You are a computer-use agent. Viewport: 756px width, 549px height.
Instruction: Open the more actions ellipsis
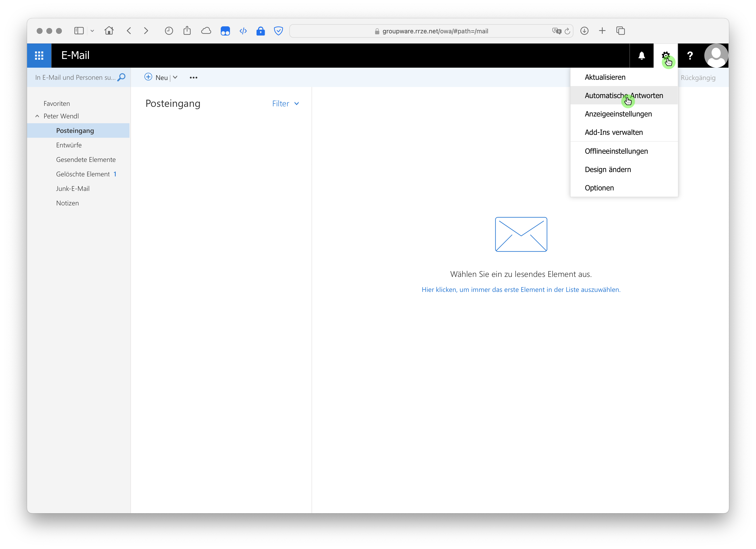click(193, 78)
